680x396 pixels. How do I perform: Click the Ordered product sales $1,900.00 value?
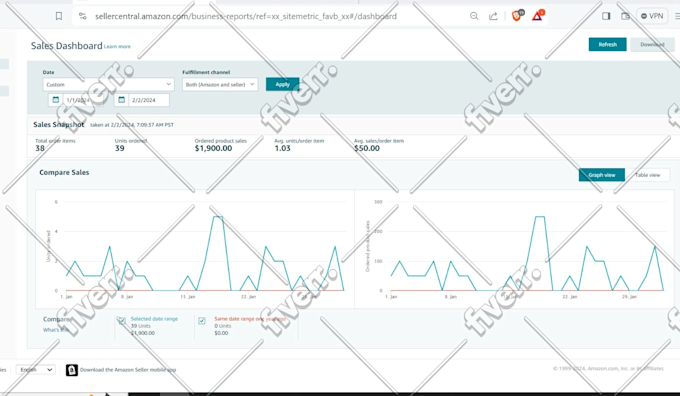point(213,148)
